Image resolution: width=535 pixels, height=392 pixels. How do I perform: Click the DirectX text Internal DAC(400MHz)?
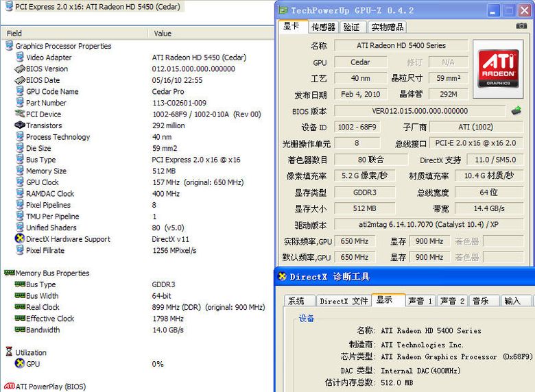(x=420, y=371)
